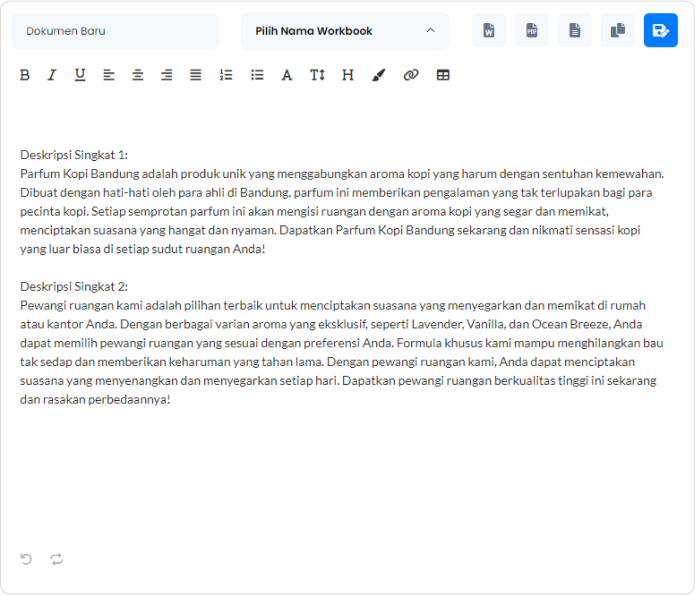This screenshot has height=595, width=695.
Task: Click the Bold formatting icon
Action: (x=25, y=75)
